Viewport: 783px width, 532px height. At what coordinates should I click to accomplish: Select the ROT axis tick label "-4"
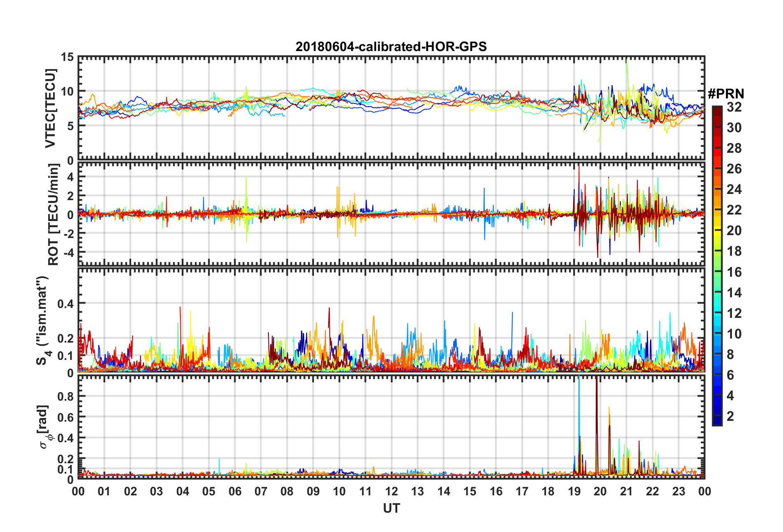click(x=68, y=252)
